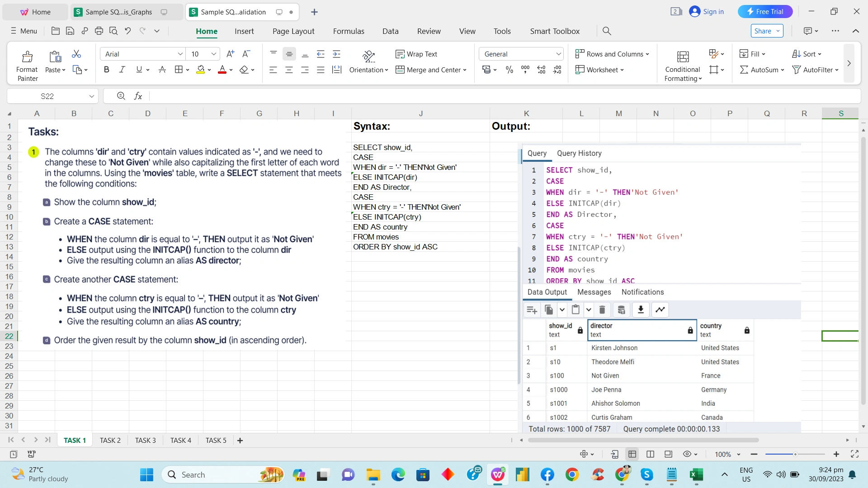Viewport: 868px width, 488px height.
Task: Save data changes to the database
Action: pos(622,310)
